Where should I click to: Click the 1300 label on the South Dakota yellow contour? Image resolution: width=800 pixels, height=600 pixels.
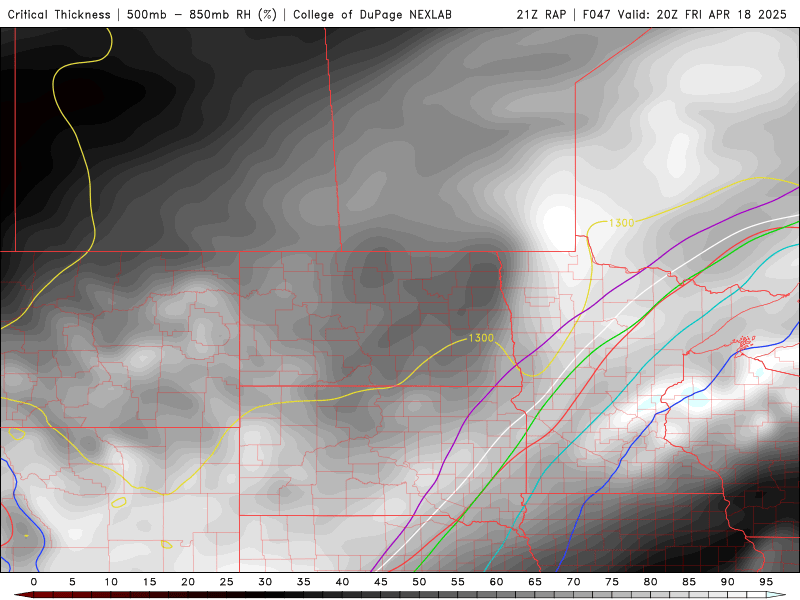481,338
